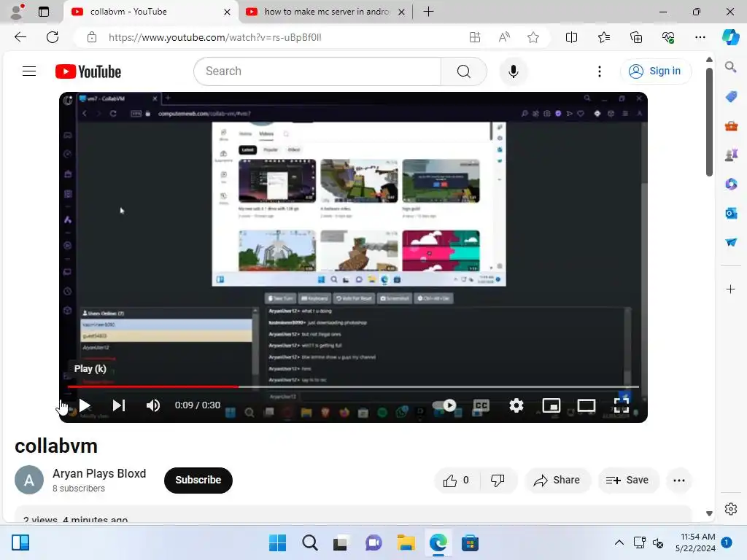This screenshot has height=560, width=747.
Task: Search with your voice microphone
Action: pos(513,71)
